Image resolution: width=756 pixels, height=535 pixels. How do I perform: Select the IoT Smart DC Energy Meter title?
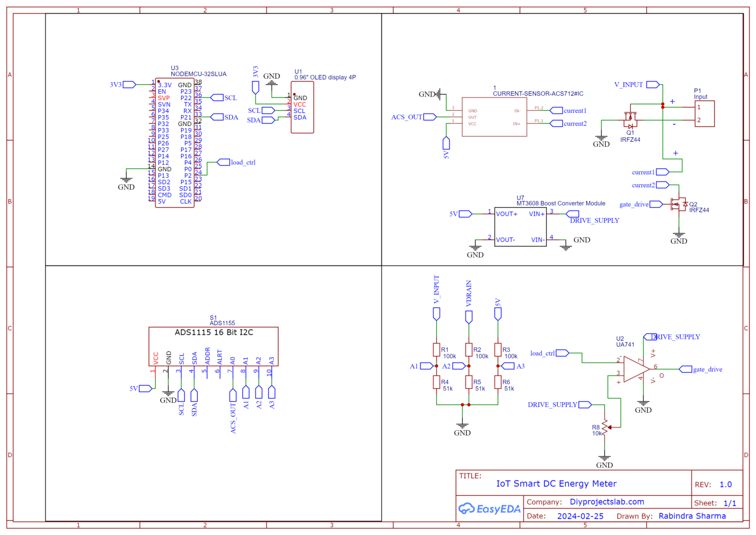[x=557, y=484]
